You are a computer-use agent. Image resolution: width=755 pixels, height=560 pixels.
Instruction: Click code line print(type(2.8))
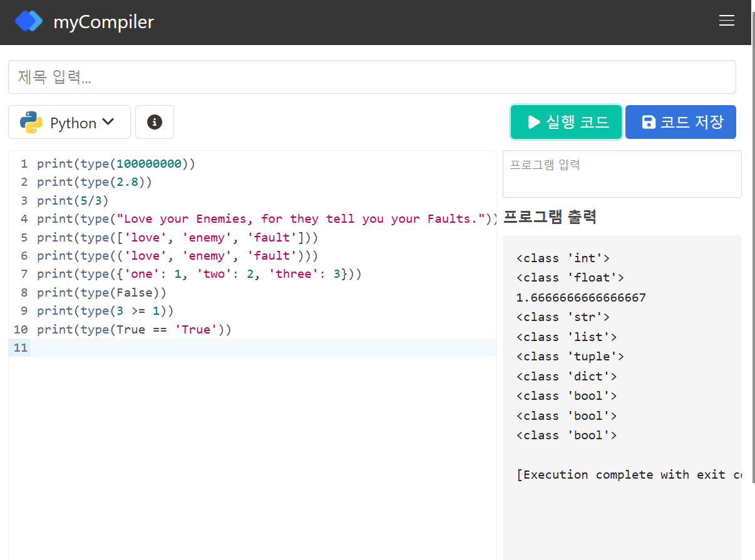pos(95,182)
